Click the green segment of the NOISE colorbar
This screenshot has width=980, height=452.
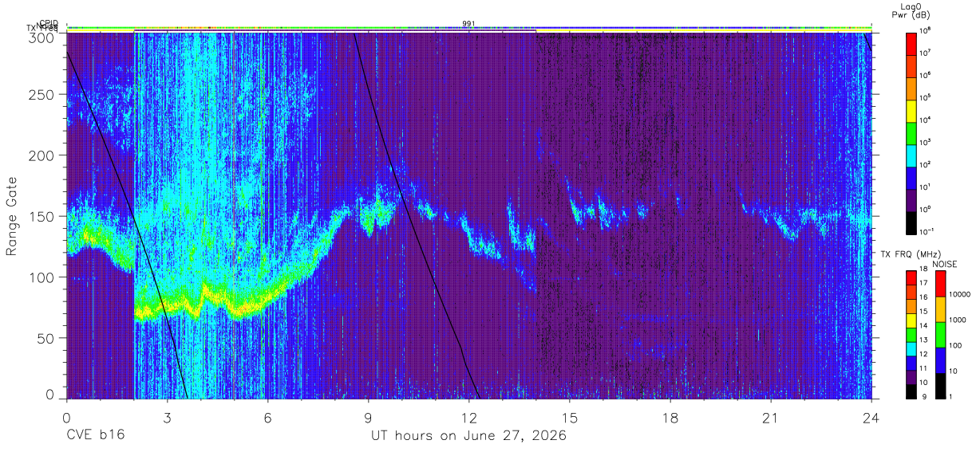click(x=940, y=334)
